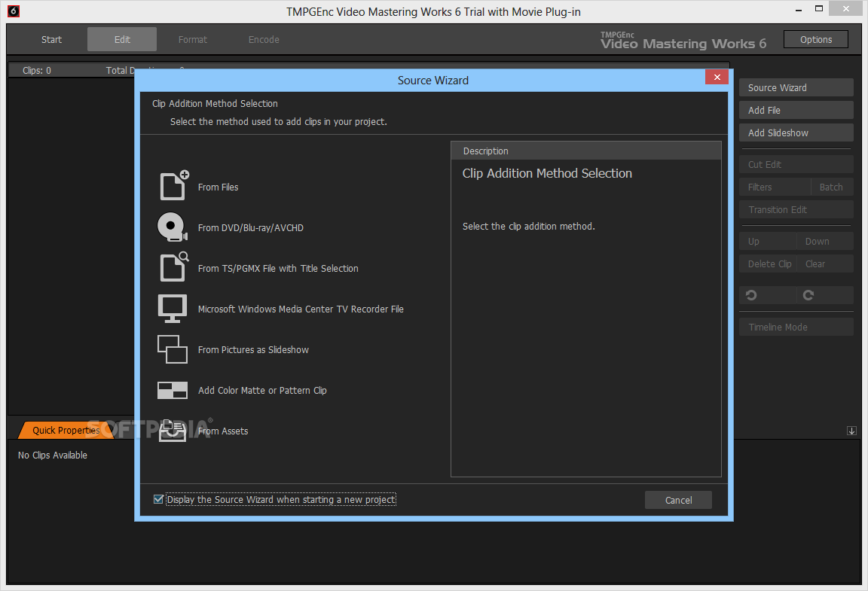Click the Down button
The width and height of the screenshot is (868, 591).
(x=825, y=241)
